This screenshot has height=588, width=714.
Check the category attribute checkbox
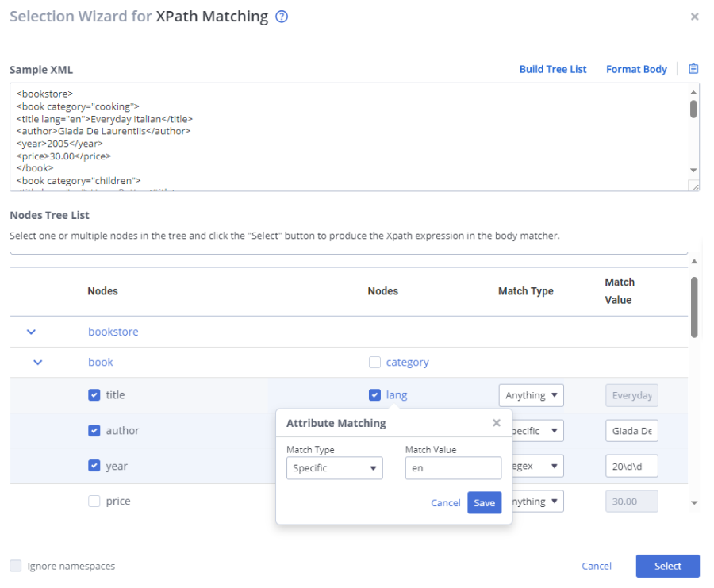click(x=375, y=362)
